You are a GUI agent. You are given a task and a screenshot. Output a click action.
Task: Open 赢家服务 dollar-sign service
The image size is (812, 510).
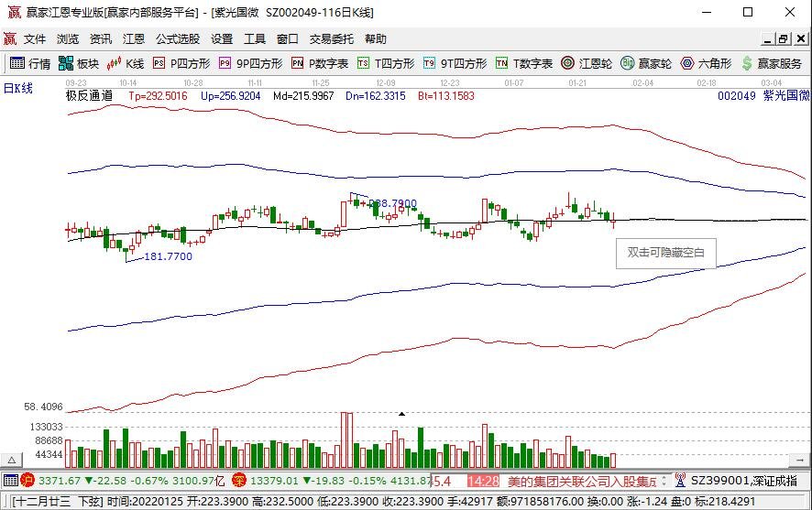tap(772, 63)
